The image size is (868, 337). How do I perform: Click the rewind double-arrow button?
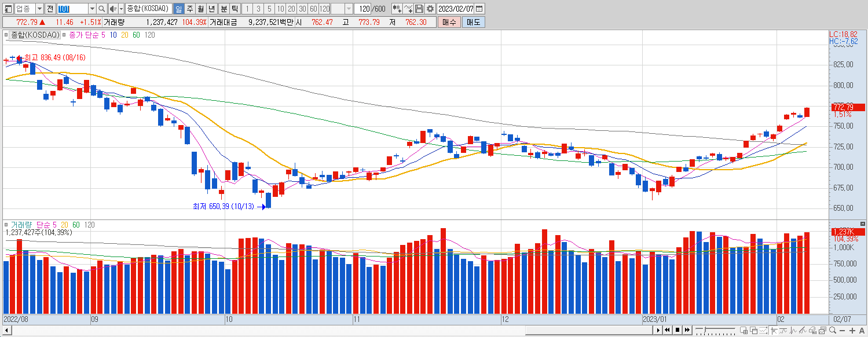tap(667, 330)
